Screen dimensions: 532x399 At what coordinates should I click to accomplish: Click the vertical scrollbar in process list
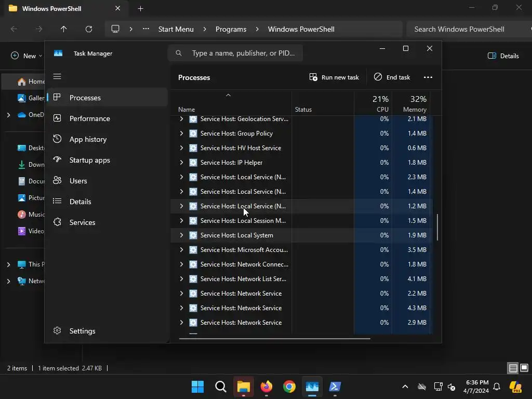[x=437, y=227]
